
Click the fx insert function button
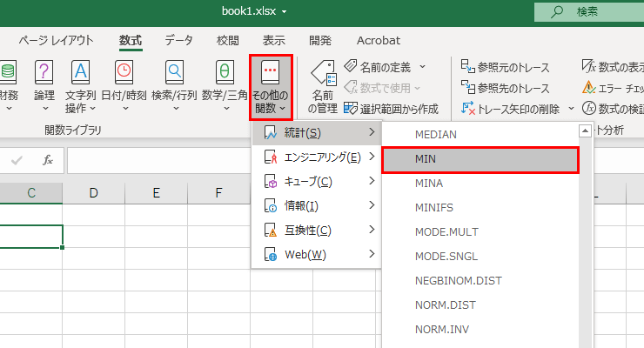(48, 160)
